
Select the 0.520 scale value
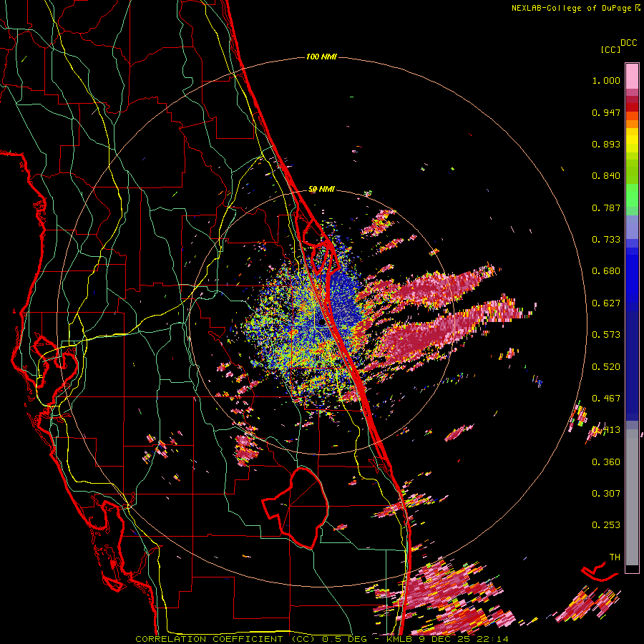pyautogui.click(x=606, y=367)
